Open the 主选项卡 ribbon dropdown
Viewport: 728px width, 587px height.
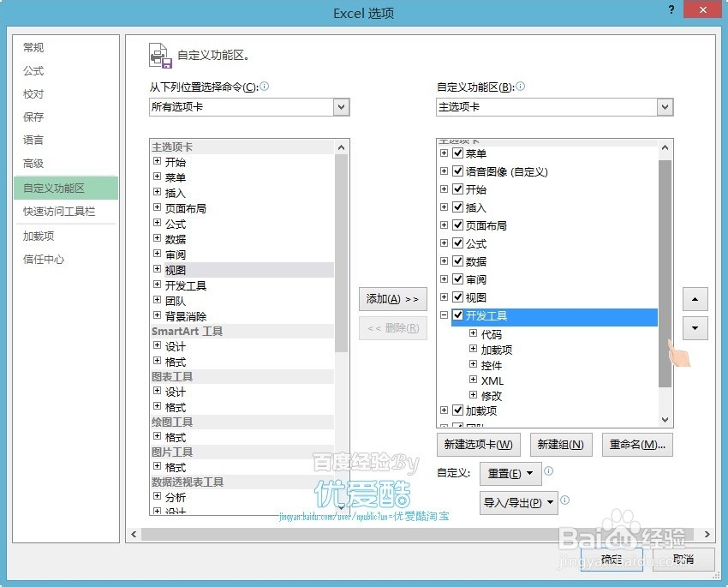665,107
